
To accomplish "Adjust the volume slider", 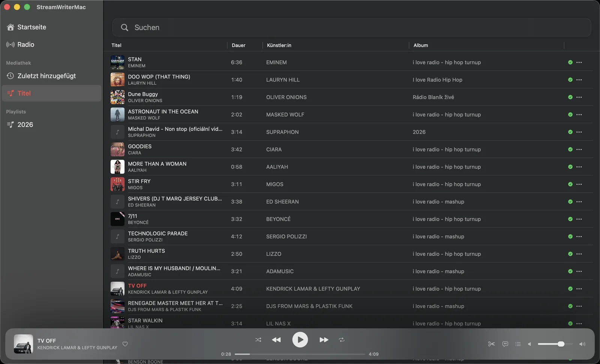I will click(x=555, y=344).
